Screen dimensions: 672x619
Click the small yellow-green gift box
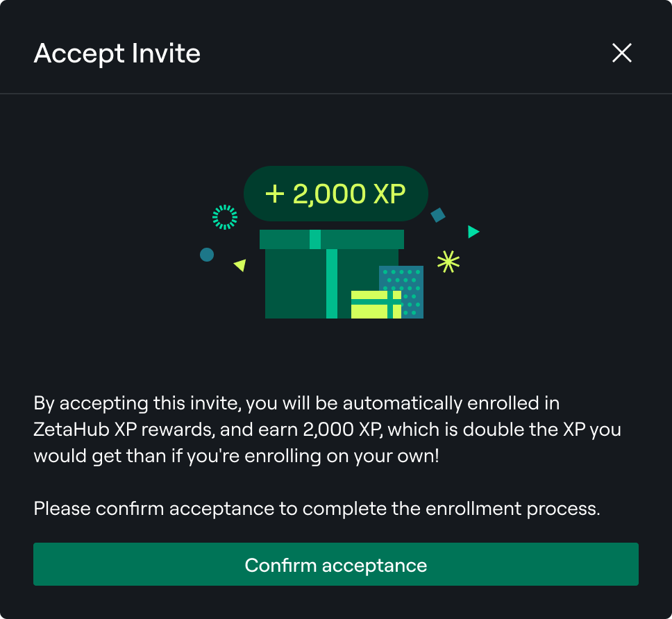(x=376, y=305)
